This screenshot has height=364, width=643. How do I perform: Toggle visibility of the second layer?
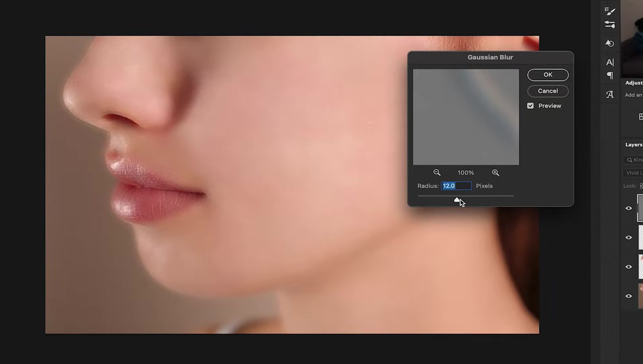(x=629, y=238)
